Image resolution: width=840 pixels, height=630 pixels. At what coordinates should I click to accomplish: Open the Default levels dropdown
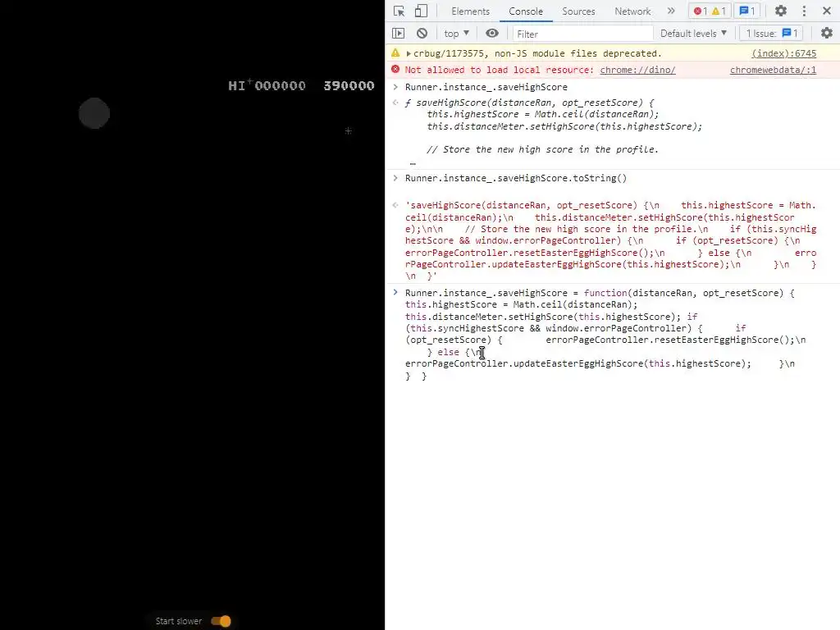[x=693, y=33]
